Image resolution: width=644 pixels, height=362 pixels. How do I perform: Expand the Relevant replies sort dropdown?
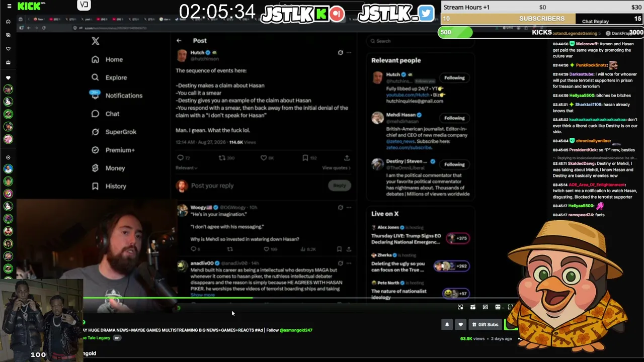pos(187,168)
